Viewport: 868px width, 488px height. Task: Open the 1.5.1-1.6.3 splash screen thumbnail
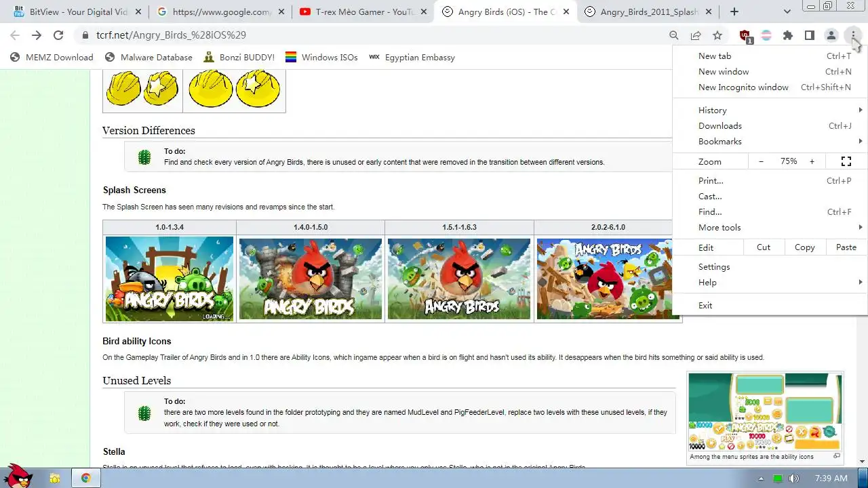(459, 279)
